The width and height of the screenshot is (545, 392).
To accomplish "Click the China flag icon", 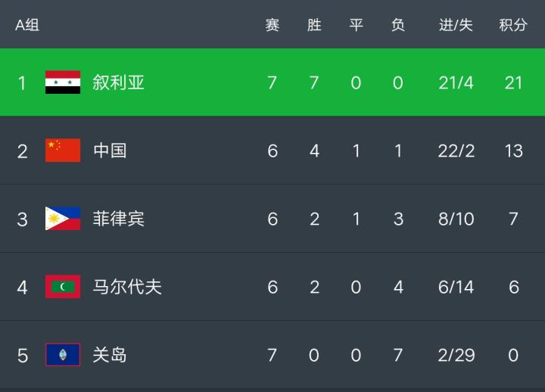I will (63, 151).
